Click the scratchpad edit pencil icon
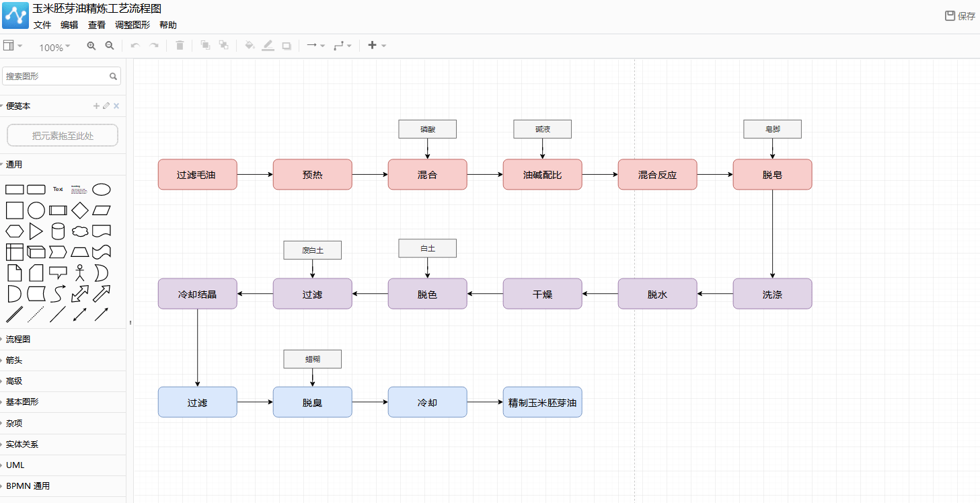The width and height of the screenshot is (980, 503). point(106,106)
